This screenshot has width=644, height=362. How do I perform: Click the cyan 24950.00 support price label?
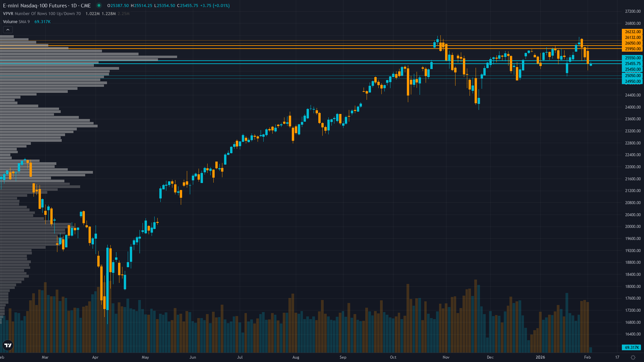click(x=632, y=81)
